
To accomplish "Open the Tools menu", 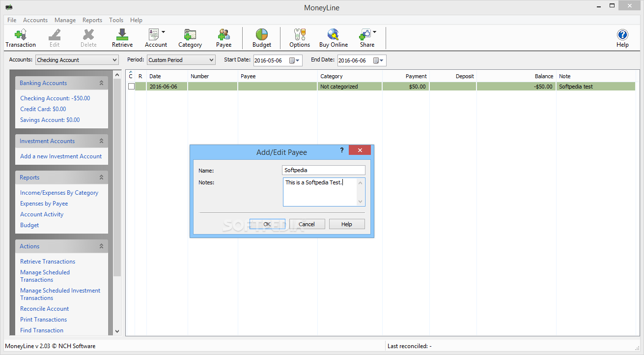I will pyautogui.click(x=116, y=20).
